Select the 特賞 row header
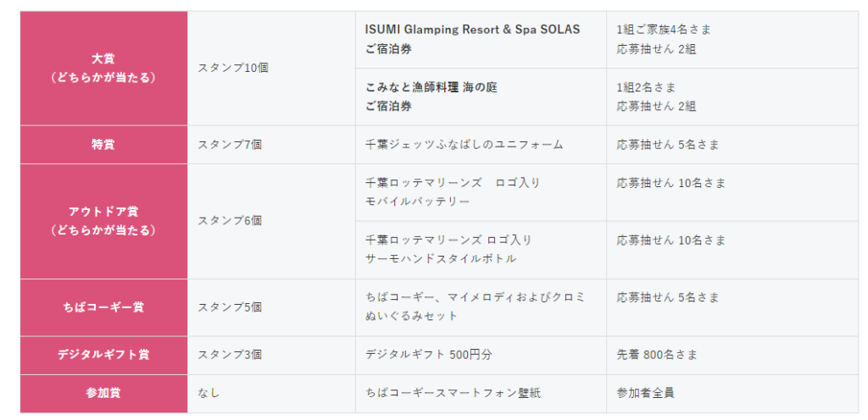This screenshot has width=868, height=420. coord(104,145)
